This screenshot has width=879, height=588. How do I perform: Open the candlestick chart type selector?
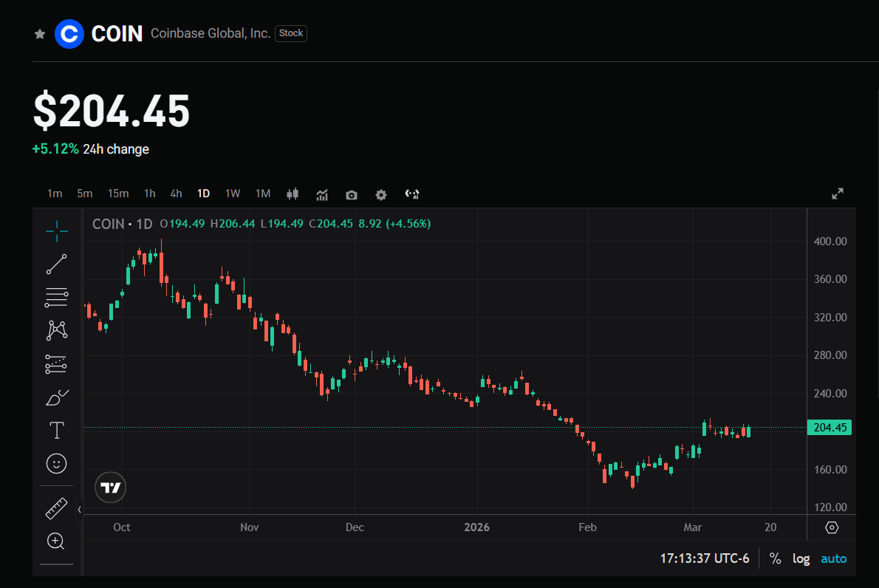293,194
